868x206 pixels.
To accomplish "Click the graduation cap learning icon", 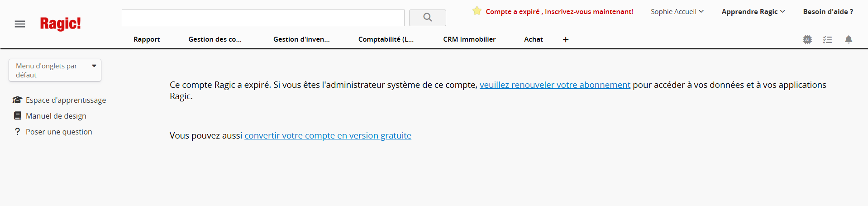I will [17, 100].
